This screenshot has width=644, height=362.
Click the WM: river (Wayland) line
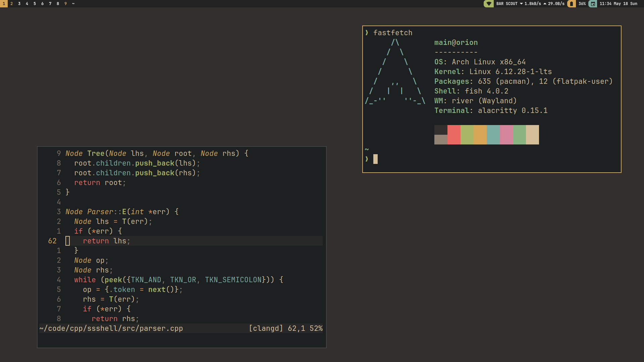(x=476, y=101)
